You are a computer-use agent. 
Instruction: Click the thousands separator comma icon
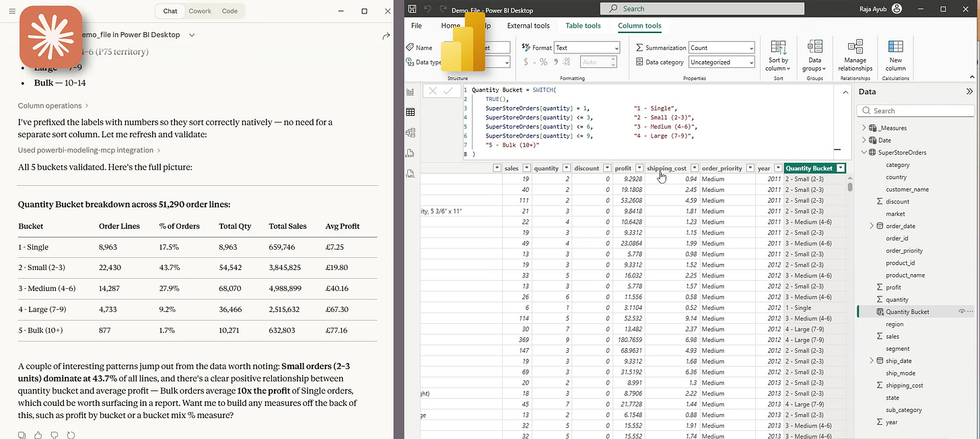click(557, 62)
